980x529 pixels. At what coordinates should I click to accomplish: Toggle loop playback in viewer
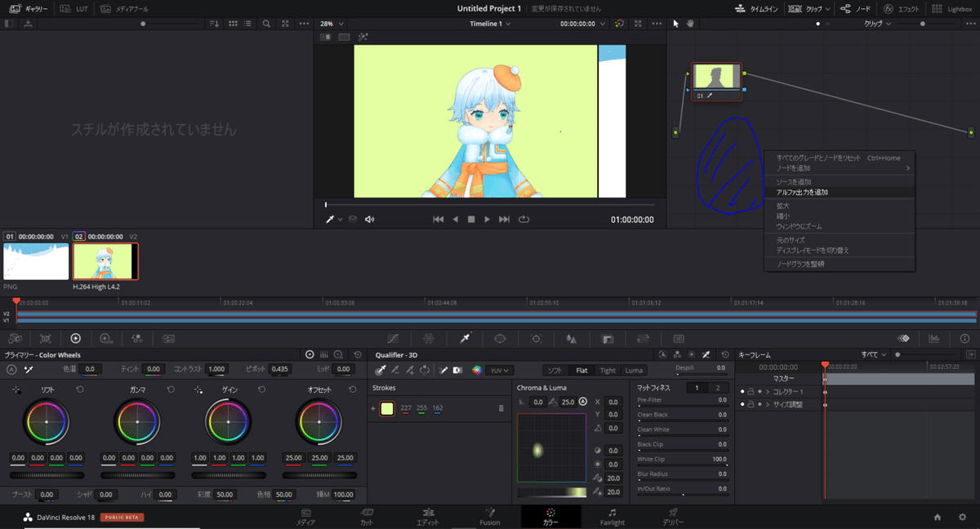pos(523,219)
